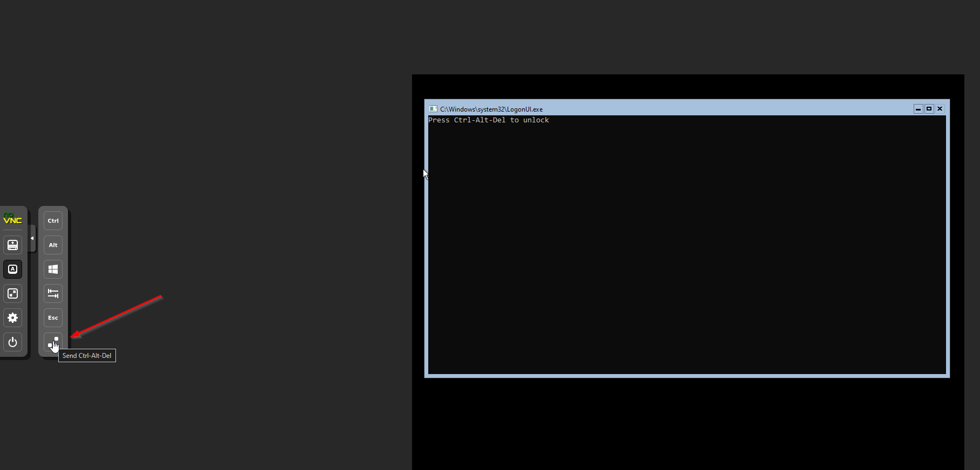Screen dimensions: 980x470
Task: Hide the extra keys panel
Action: [x=13, y=269]
